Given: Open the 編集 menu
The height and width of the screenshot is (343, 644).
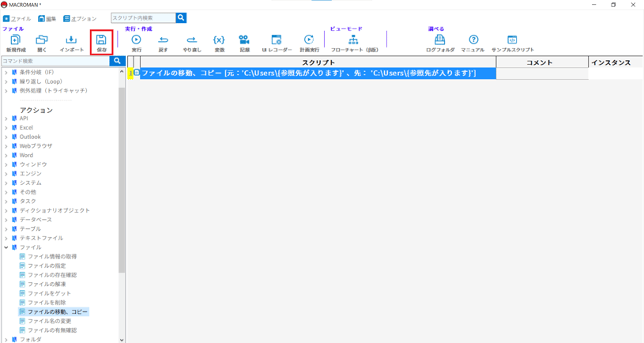Looking at the screenshot, I should tap(47, 18).
